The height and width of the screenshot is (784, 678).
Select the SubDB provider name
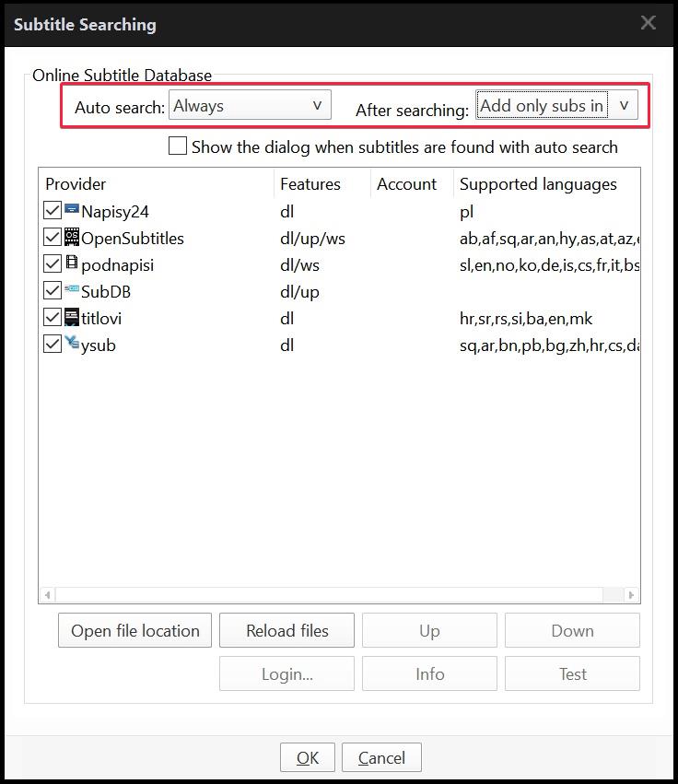click(x=106, y=291)
